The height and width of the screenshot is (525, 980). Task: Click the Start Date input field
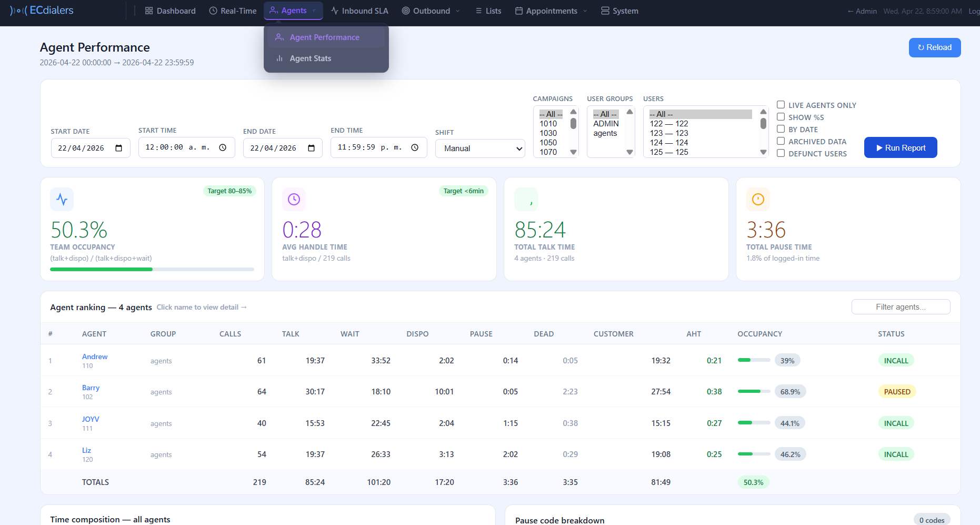click(91, 148)
